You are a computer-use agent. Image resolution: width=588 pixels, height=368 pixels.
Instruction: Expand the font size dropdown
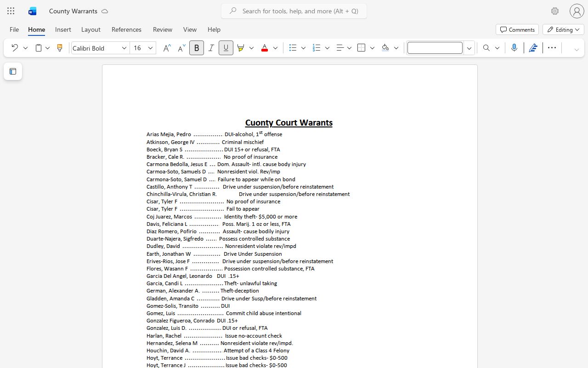coord(150,48)
